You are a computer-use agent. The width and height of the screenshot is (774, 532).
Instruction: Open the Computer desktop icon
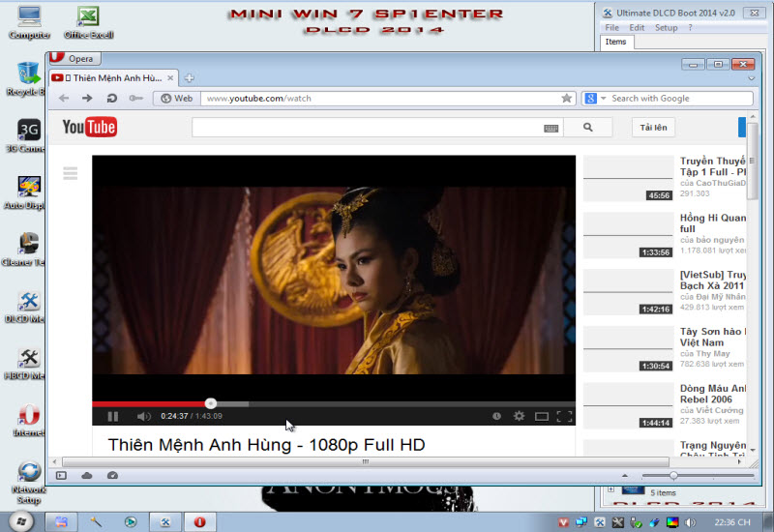point(29,22)
